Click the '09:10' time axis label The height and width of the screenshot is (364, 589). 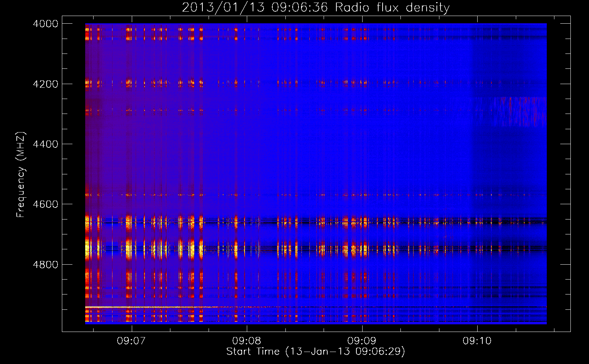[477, 341]
